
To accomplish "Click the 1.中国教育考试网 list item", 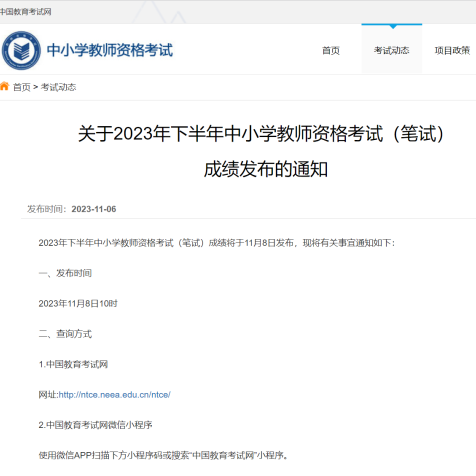I will pos(73,364).
